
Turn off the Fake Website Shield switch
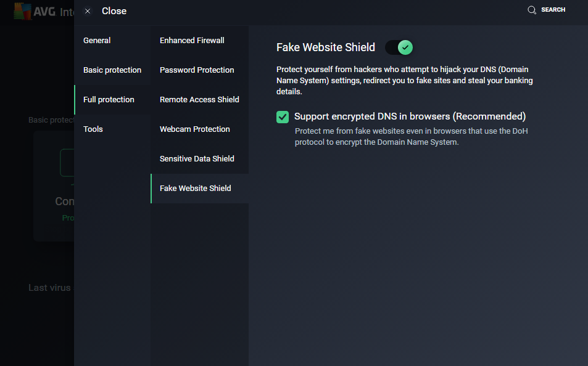click(399, 47)
